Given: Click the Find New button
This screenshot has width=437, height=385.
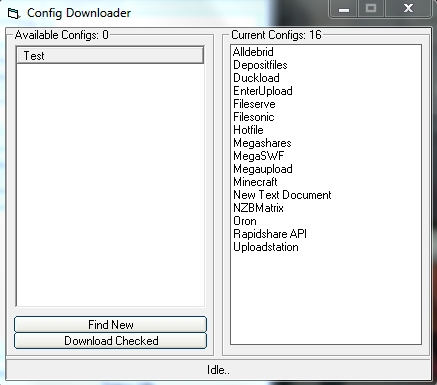Looking at the screenshot, I should [110, 324].
